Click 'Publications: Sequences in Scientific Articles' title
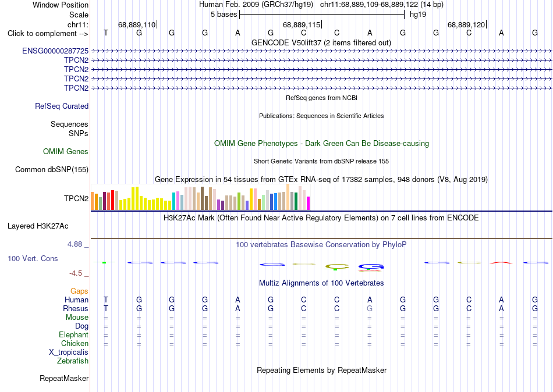This screenshot has height=392, width=553. coord(321,116)
